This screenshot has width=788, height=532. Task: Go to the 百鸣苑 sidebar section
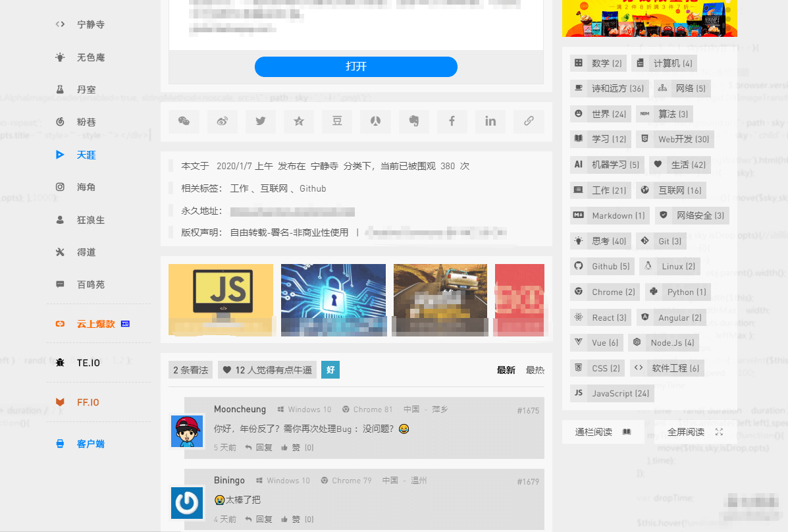90,284
